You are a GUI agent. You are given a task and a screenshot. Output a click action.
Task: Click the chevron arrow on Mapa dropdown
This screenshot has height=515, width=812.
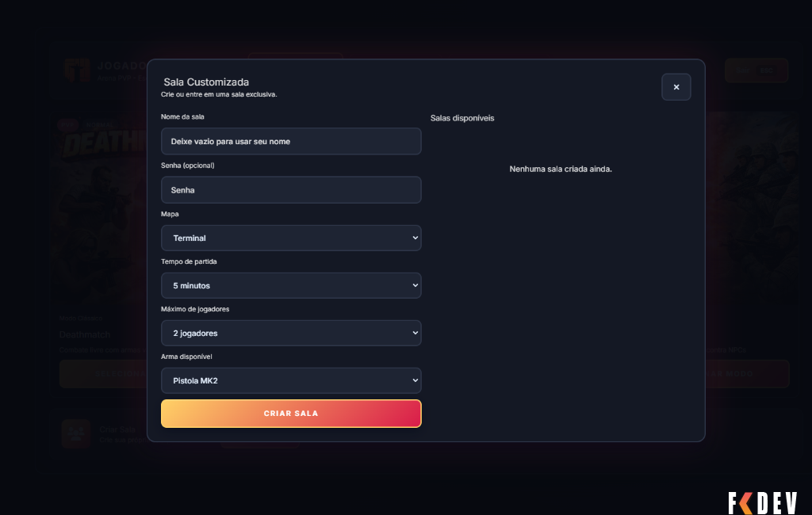tap(415, 238)
